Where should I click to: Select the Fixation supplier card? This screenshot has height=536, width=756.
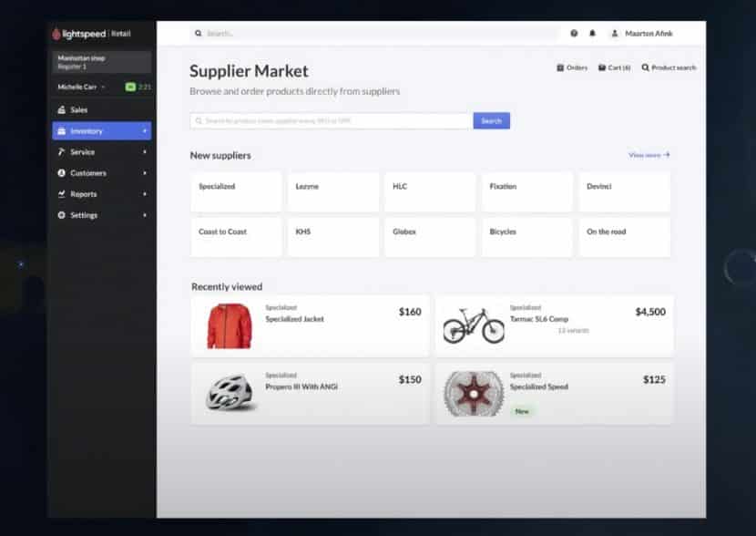pyautogui.click(x=527, y=191)
